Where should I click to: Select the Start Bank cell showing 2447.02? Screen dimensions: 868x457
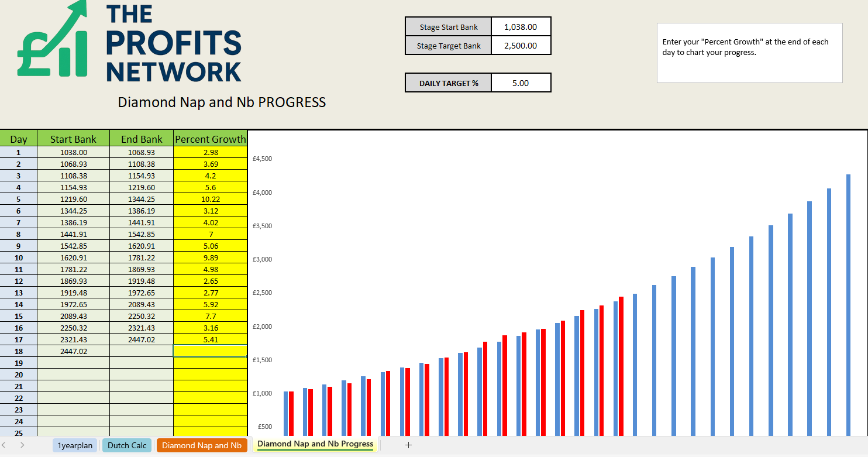click(x=73, y=351)
